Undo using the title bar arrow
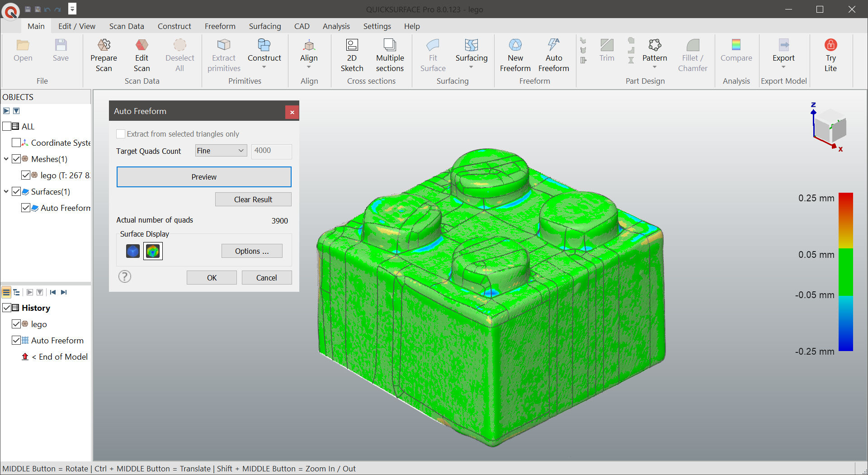868x475 pixels. click(47, 9)
